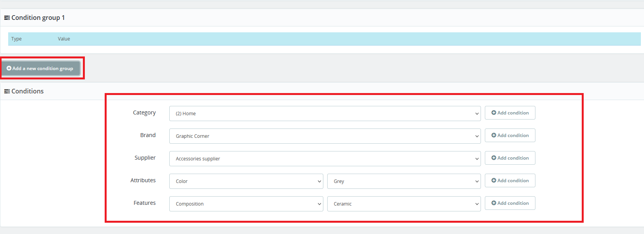
Task: Click the plus icon on Add a new condition group
Action: (x=9, y=68)
